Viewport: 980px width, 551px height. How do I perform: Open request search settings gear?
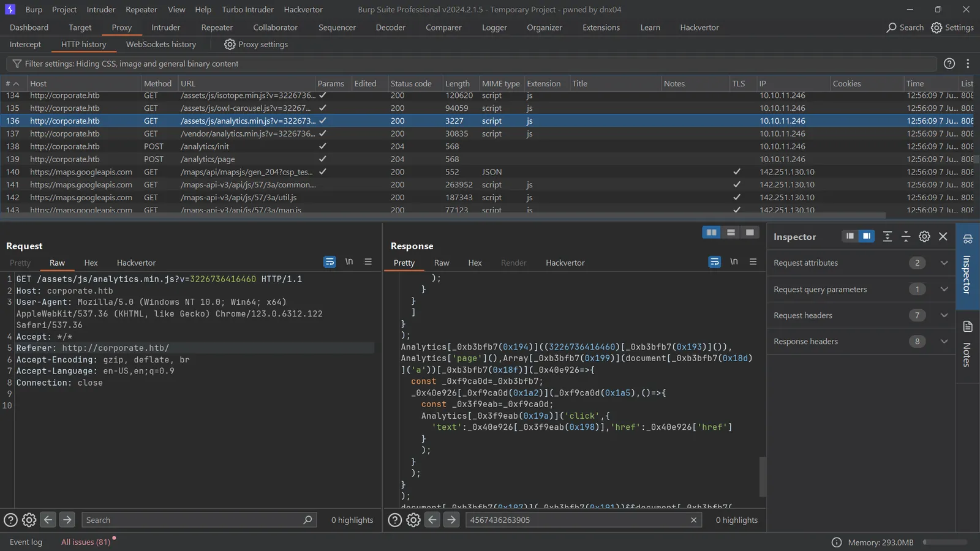click(x=29, y=520)
